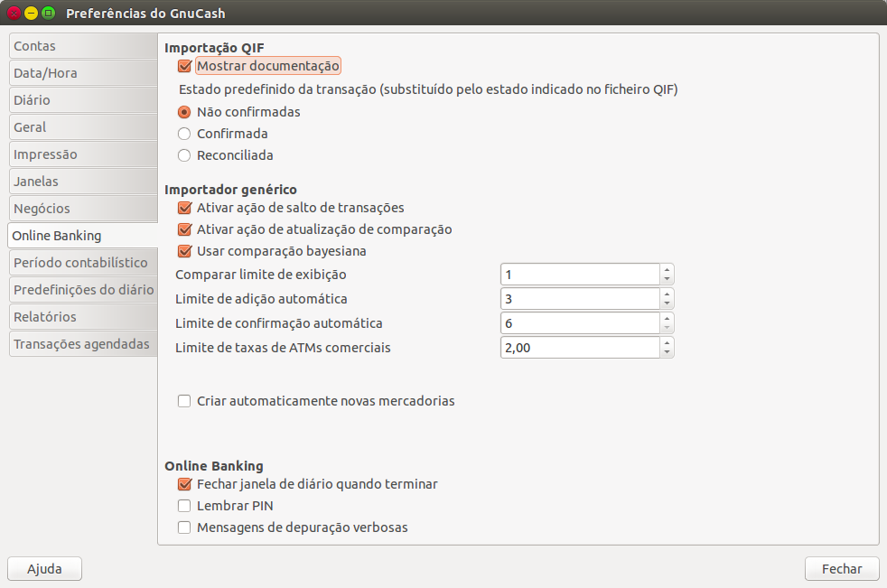Decrease the Limite de adição automática value

(x=667, y=303)
